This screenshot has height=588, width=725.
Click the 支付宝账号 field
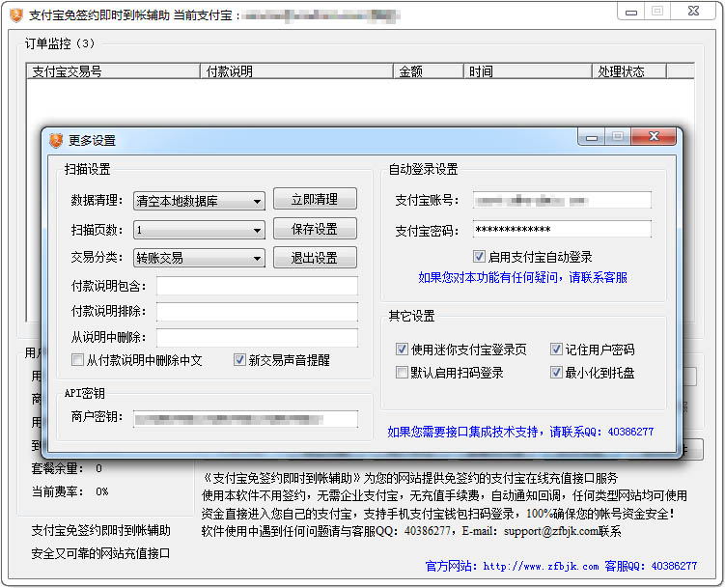[562, 200]
